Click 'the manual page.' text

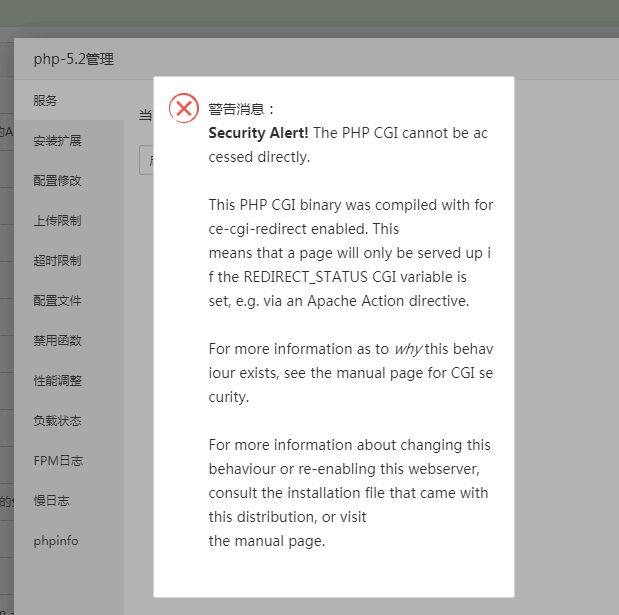coord(267,541)
